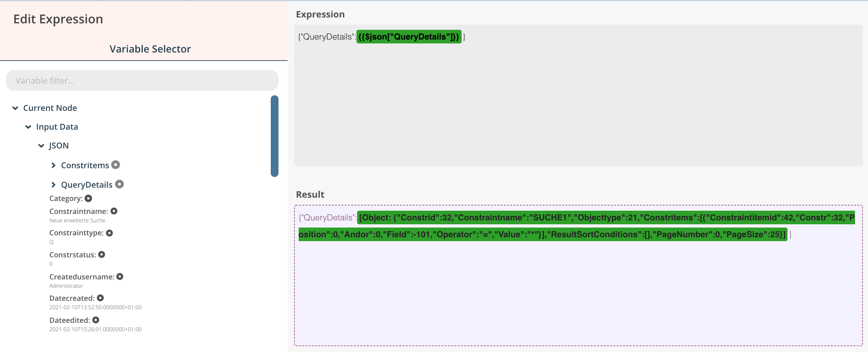Select the Datecreated variable dot icon
The height and width of the screenshot is (352, 868).
(x=100, y=298)
